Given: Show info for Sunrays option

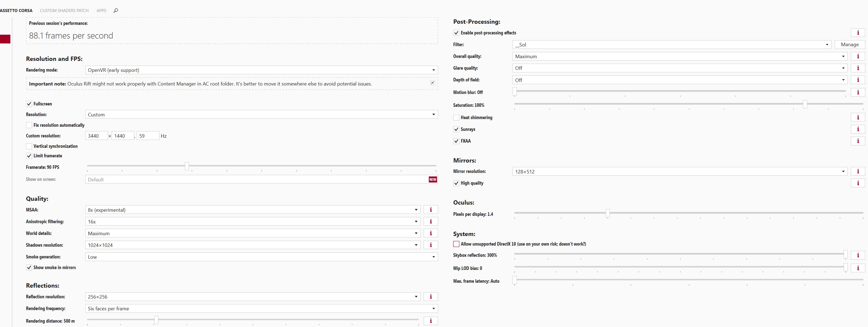Looking at the screenshot, I should coord(858,129).
